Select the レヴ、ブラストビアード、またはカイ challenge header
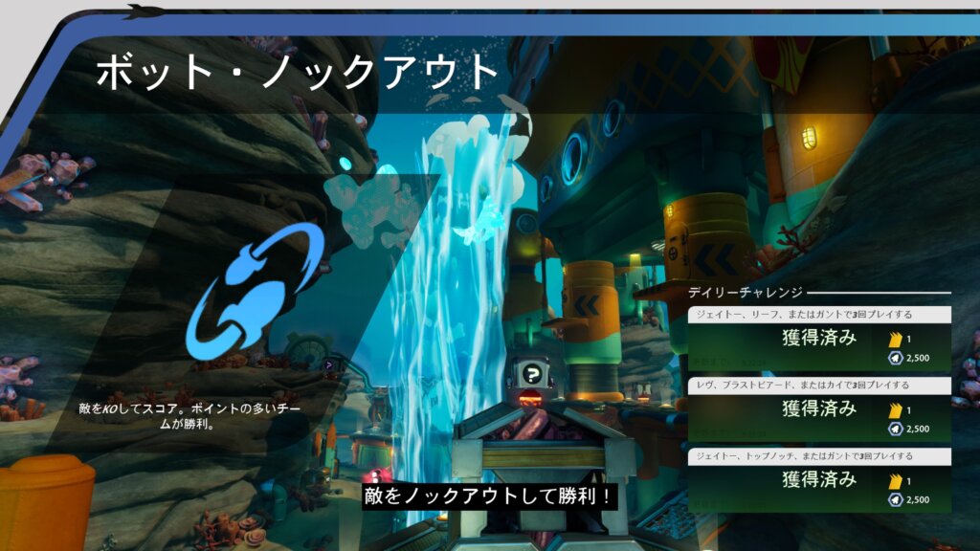980x551 pixels. tap(819, 386)
